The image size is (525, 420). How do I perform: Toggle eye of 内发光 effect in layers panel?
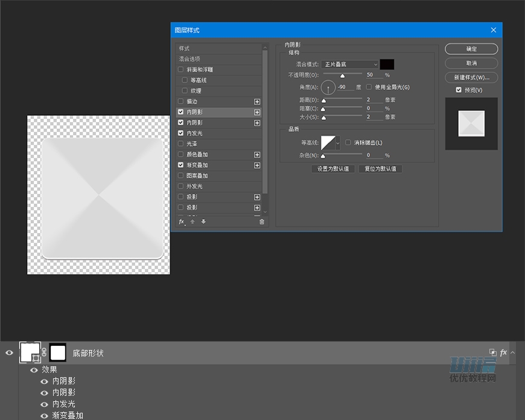(44, 404)
